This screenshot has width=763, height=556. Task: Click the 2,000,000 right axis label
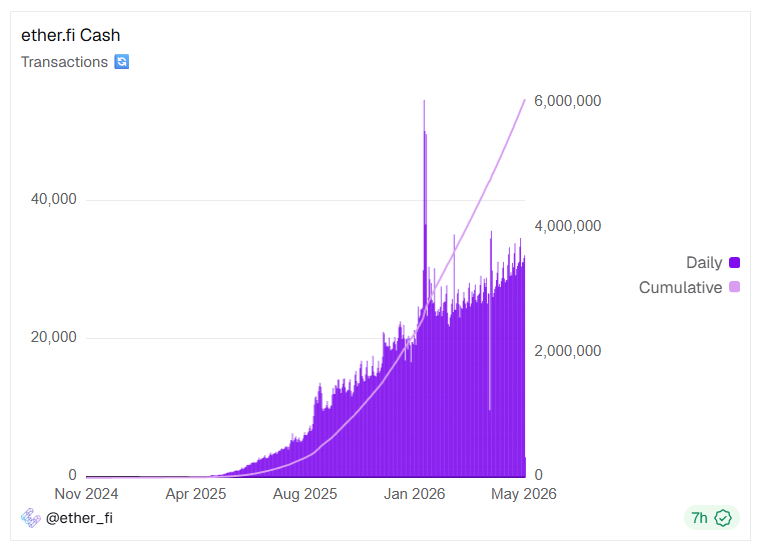[567, 351]
